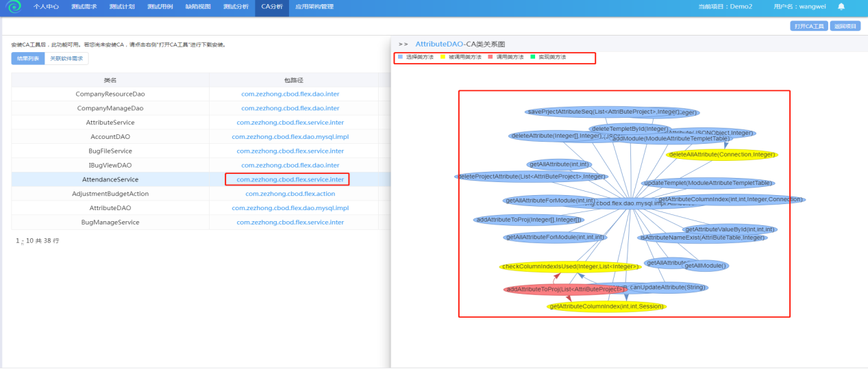Select the red addAttributeToProj graph node

[565, 290]
